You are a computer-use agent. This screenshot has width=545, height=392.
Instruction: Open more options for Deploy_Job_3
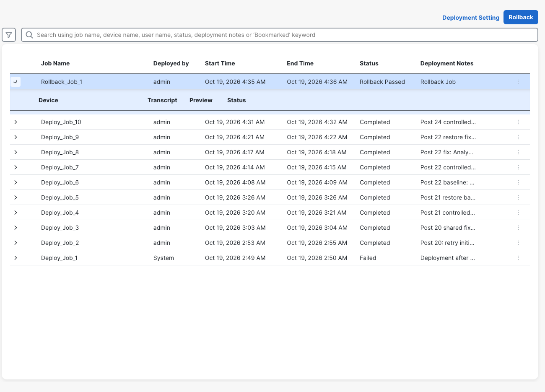[518, 228]
